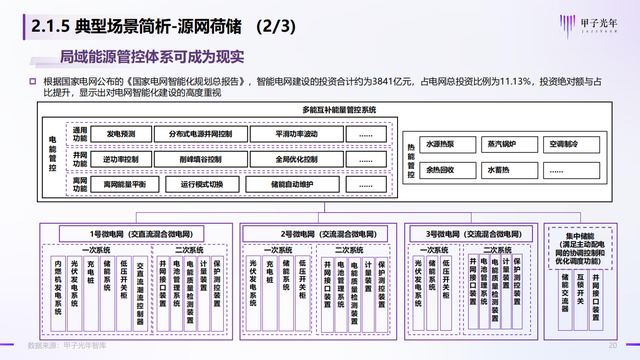The width and height of the screenshot is (640, 360).
Task: Click 低压开关柜 in 3号微电网
Action: point(446,293)
